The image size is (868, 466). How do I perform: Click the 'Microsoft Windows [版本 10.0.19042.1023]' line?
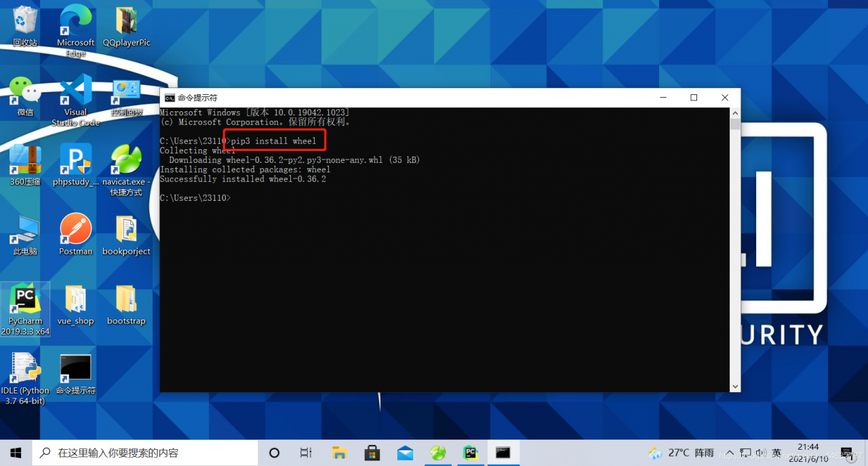pos(254,113)
